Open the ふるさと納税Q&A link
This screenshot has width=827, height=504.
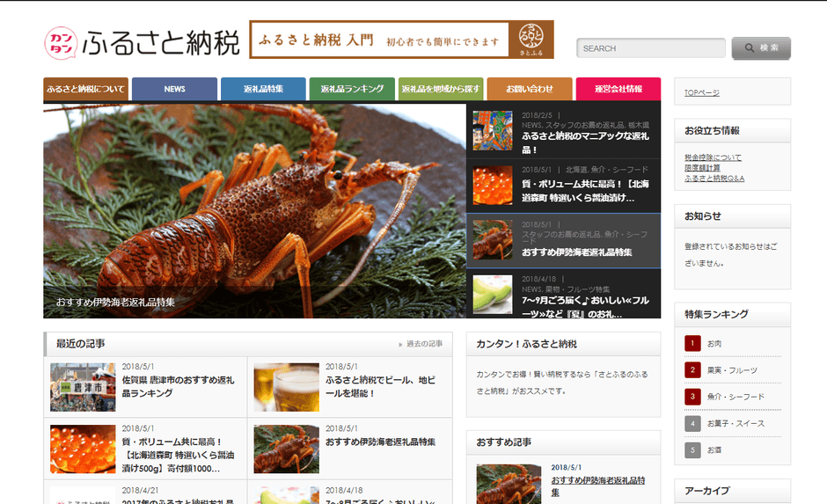(714, 179)
